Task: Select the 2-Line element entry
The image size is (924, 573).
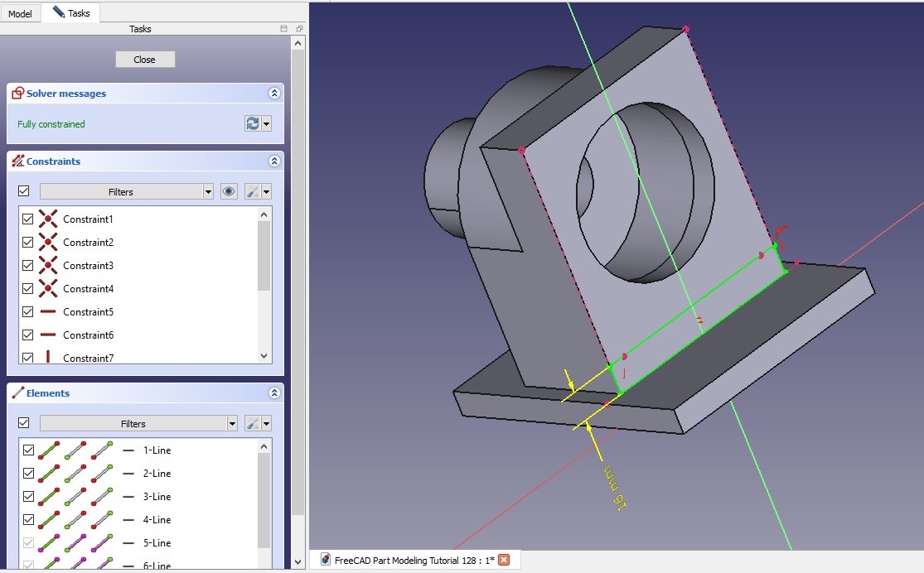Action: [157, 474]
